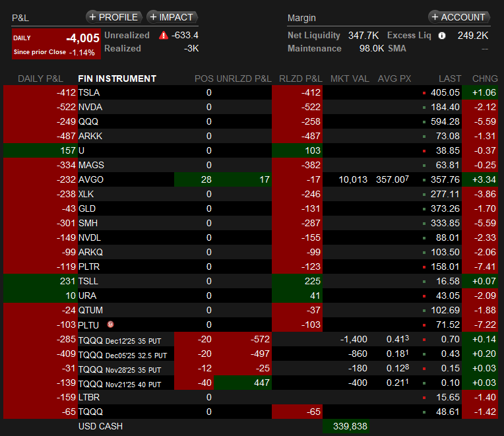Select the MAGS instrument row
The image size is (504, 436).
pos(251,165)
